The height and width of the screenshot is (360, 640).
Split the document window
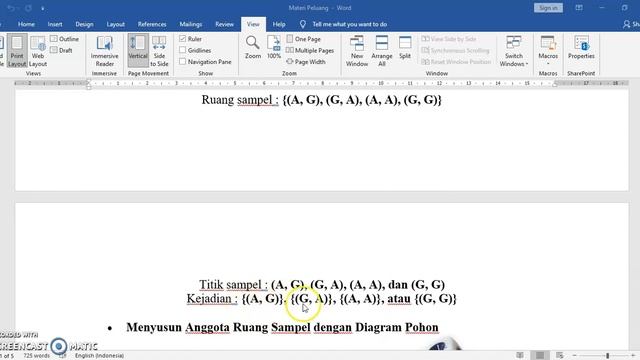pyautogui.click(x=405, y=47)
